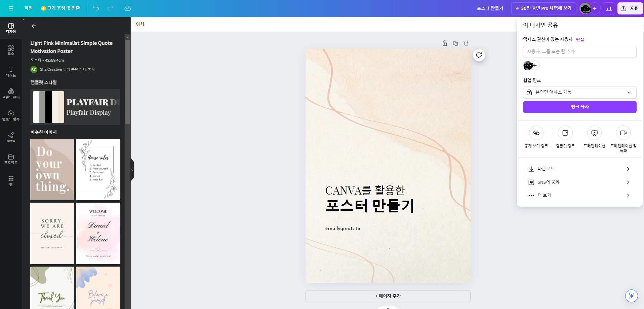Duplicate the page using the copy icon

pyautogui.click(x=455, y=43)
